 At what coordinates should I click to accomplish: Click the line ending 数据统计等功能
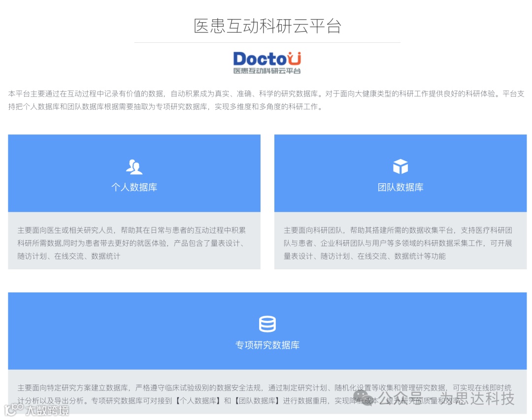click(x=365, y=256)
